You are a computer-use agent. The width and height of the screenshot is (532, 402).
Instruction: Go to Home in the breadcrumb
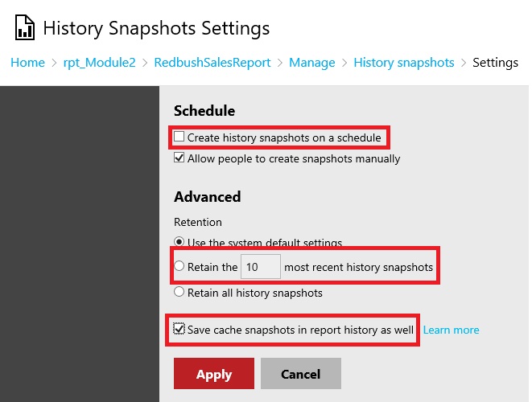27,62
